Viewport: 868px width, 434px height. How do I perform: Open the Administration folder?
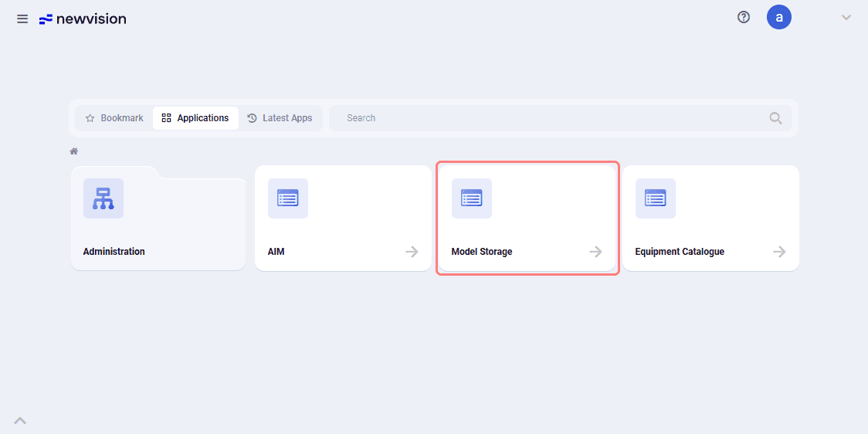[158, 218]
